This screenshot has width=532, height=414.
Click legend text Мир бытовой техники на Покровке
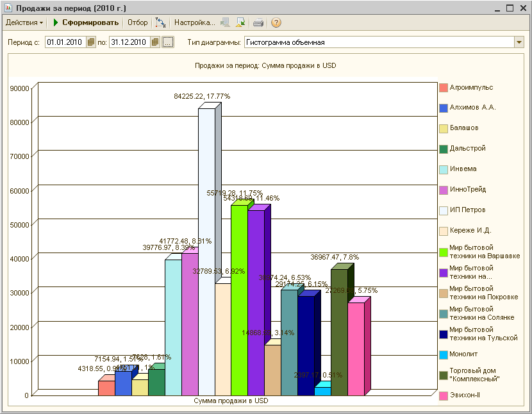[x=483, y=293]
